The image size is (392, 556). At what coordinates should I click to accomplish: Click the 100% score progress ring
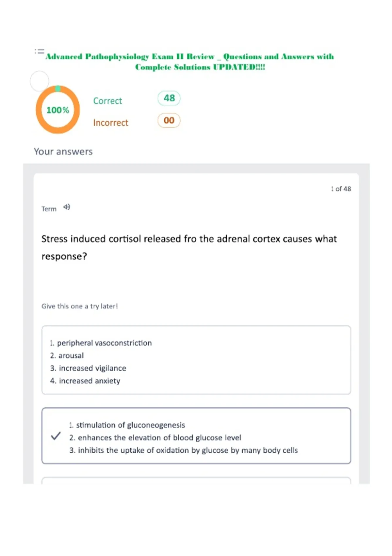point(58,110)
